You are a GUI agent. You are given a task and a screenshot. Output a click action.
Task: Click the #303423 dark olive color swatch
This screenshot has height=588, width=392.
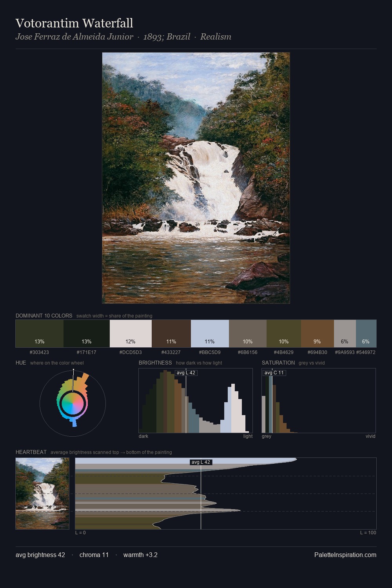[x=40, y=334]
